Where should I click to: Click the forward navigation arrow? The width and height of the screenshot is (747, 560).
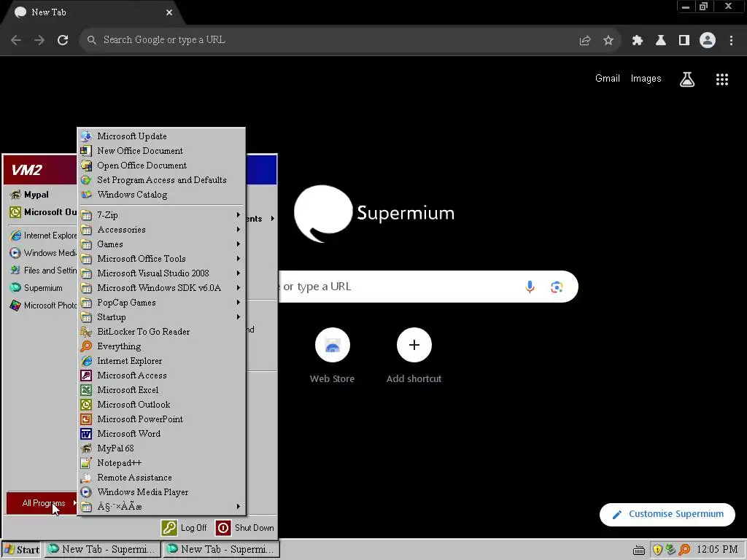click(x=39, y=40)
